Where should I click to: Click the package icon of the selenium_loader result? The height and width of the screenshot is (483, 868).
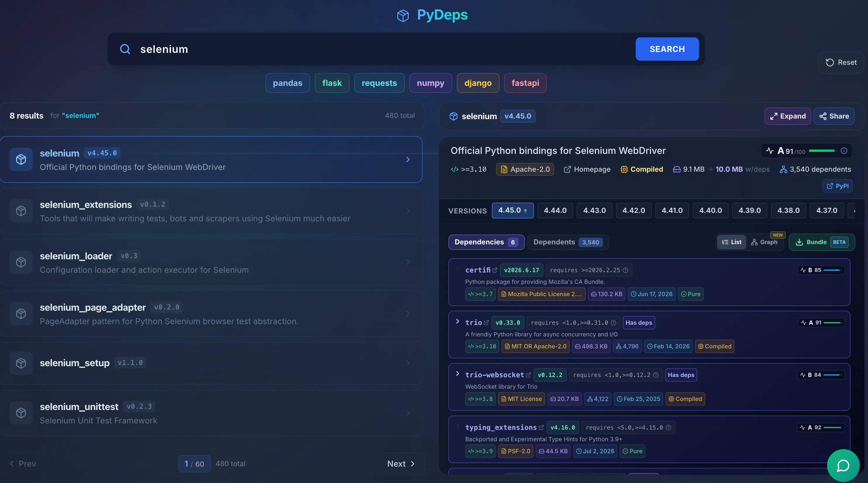click(21, 262)
